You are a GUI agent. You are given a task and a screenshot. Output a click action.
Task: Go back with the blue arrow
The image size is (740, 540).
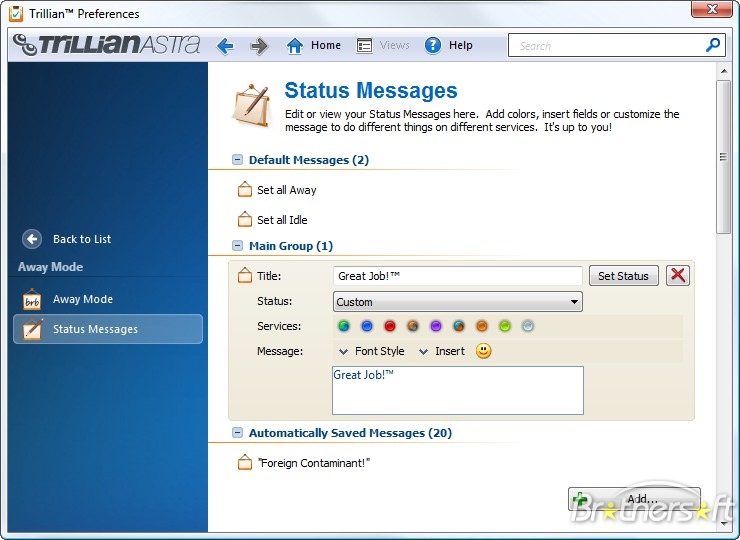(x=225, y=46)
